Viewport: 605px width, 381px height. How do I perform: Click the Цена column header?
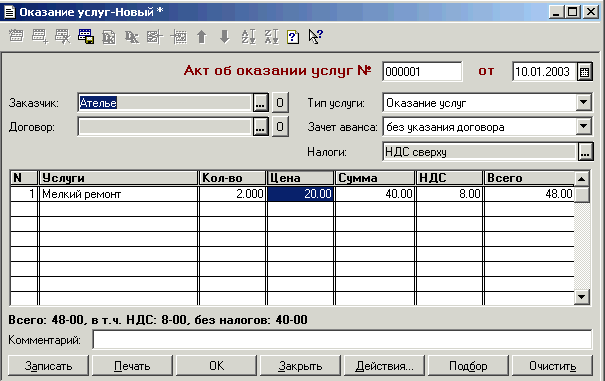click(x=301, y=178)
